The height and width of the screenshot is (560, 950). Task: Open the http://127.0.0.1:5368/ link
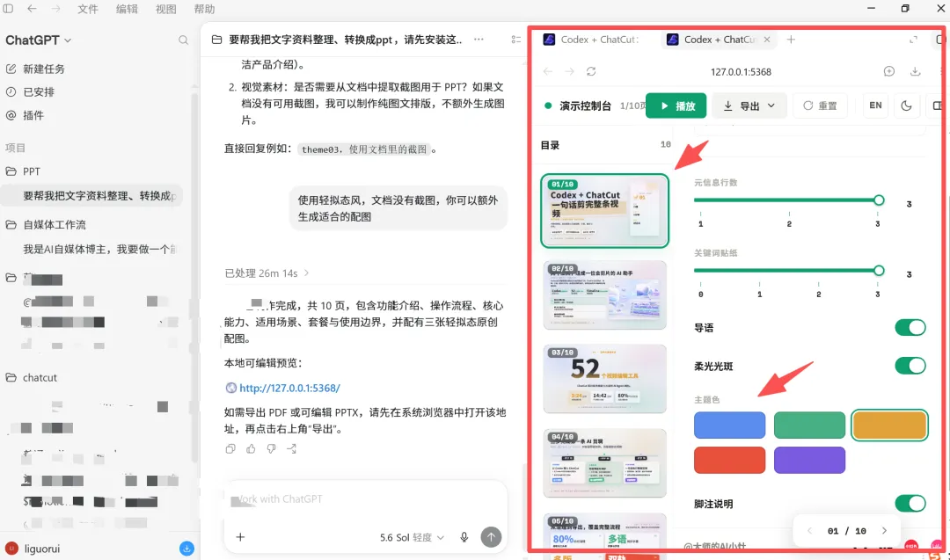289,388
